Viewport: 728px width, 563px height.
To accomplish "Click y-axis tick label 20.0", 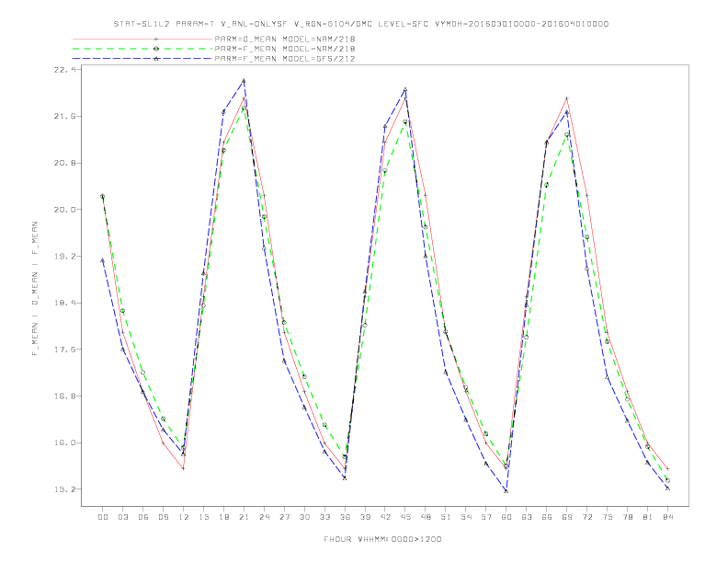I will 63,210.
